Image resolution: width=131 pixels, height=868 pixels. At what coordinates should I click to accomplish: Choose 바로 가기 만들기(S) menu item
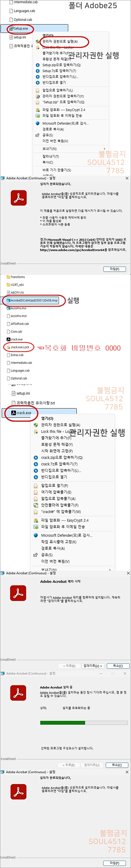tap(56, 170)
